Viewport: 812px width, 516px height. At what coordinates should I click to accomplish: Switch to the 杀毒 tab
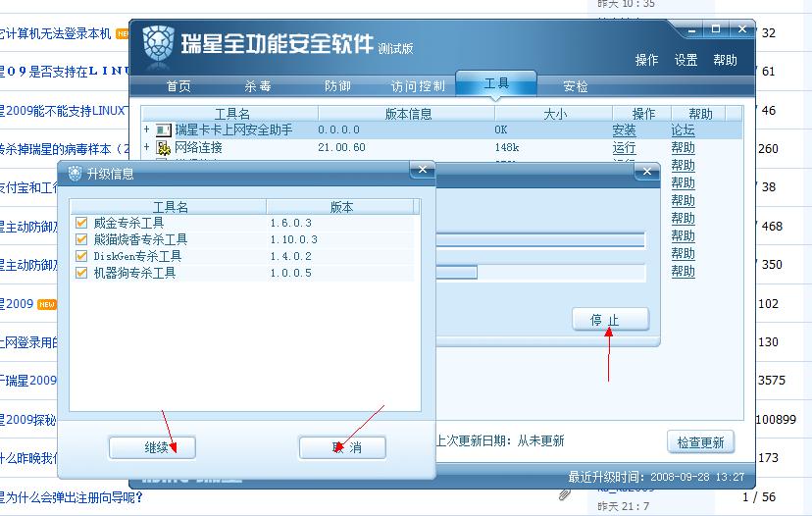[x=258, y=86]
